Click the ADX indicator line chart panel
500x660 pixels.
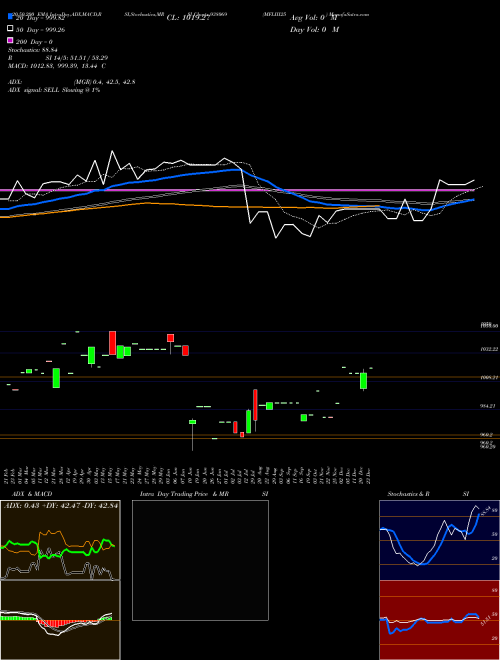(60, 540)
